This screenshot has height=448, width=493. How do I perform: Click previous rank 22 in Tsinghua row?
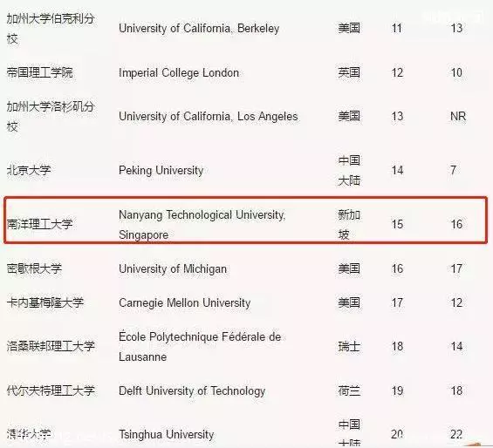point(456,435)
